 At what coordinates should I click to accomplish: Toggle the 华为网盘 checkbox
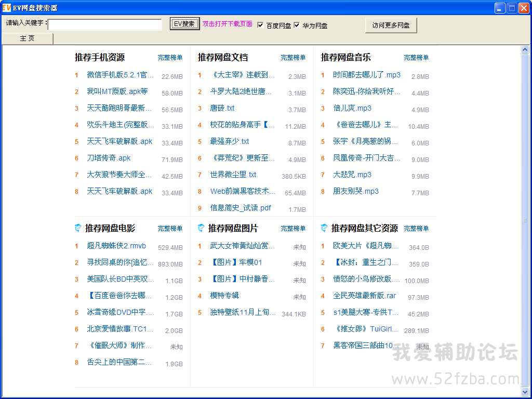[297, 25]
